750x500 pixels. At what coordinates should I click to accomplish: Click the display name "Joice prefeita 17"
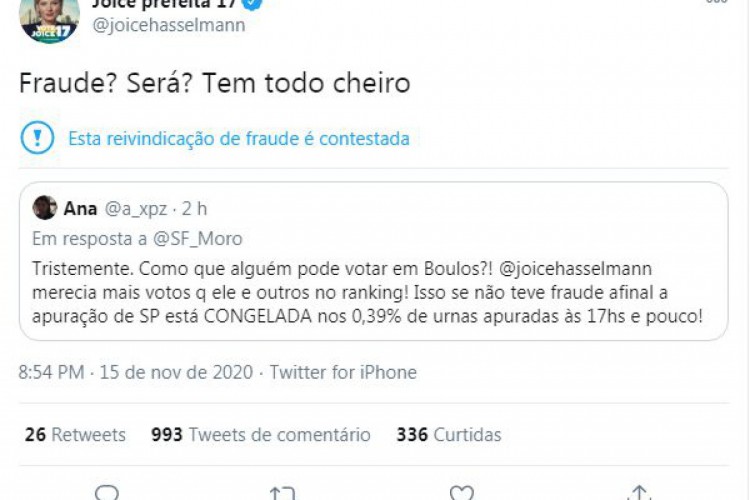pyautogui.click(x=164, y=4)
